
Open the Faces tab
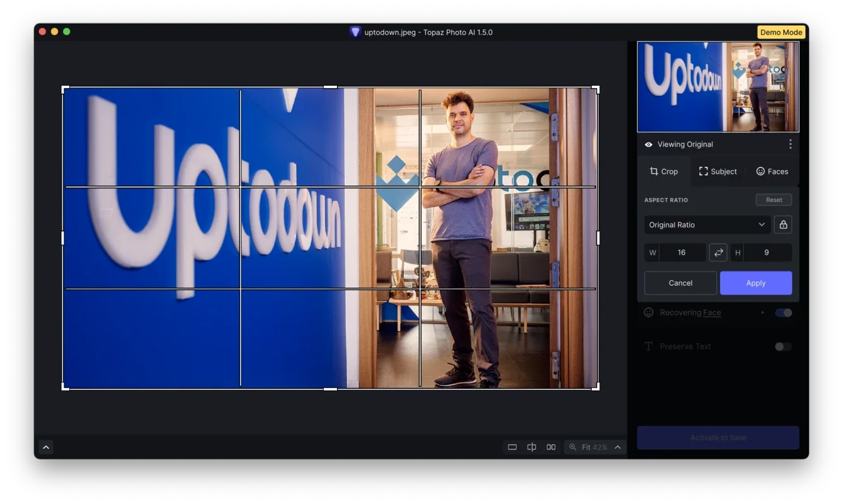pyautogui.click(x=772, y=171)
